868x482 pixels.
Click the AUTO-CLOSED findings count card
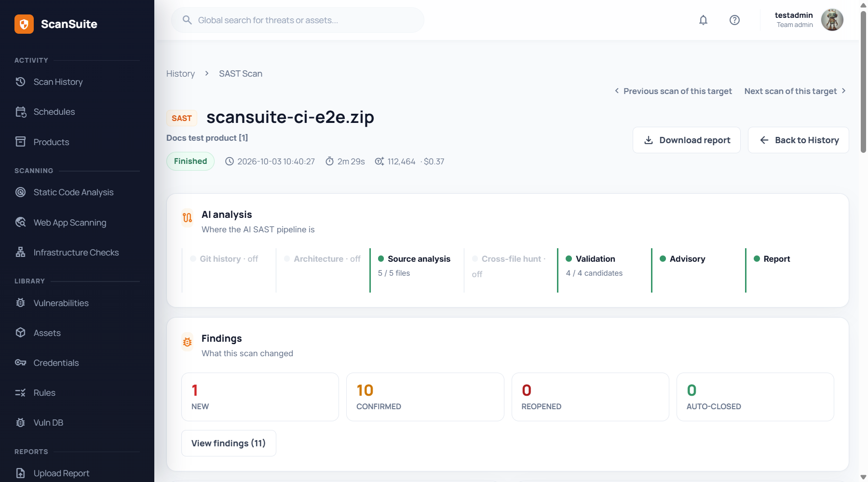[755, 397]
